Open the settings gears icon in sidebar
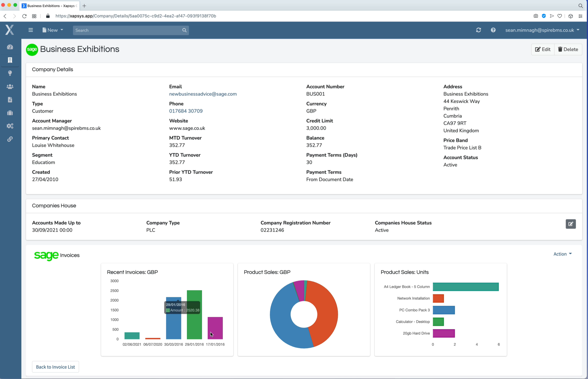 (x=10, y=126)
